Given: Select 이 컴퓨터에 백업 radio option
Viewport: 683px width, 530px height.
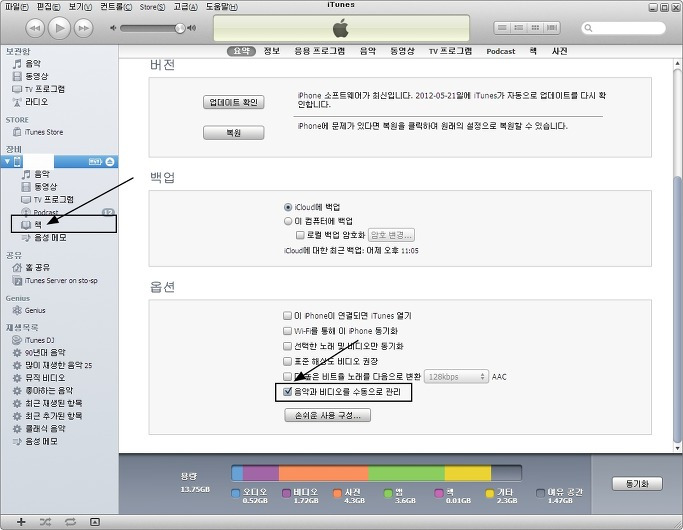Looking at the screenshot, I should click(287, 221).
